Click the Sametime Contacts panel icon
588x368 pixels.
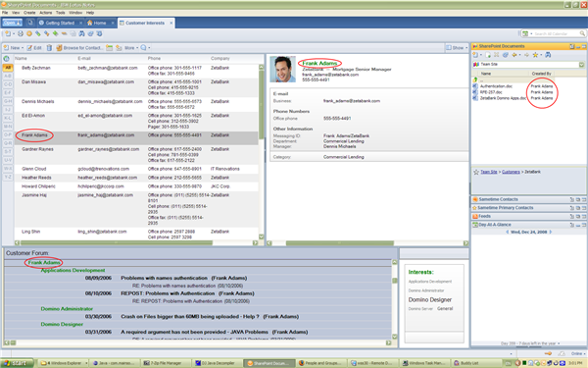474,199
